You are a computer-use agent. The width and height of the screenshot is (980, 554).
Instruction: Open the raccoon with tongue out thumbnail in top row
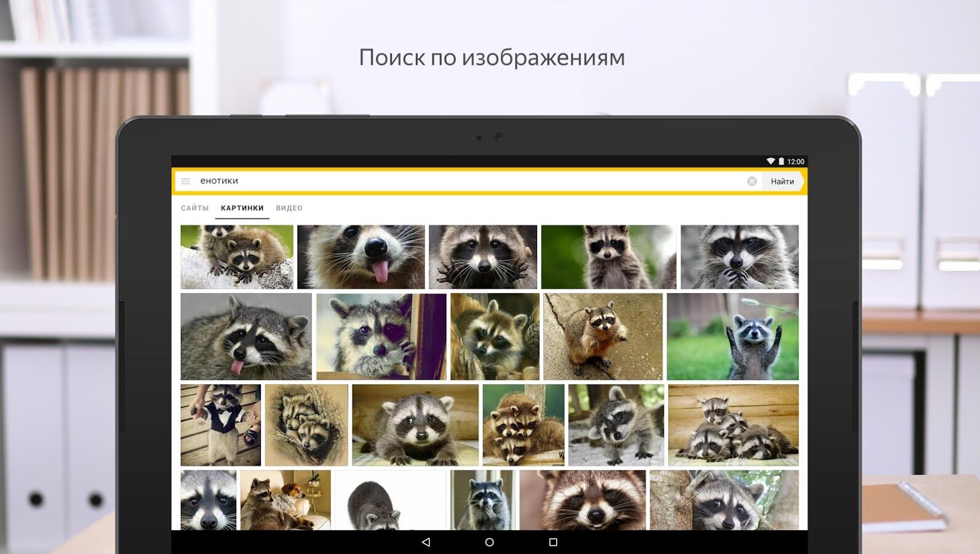tap(361, 257)
